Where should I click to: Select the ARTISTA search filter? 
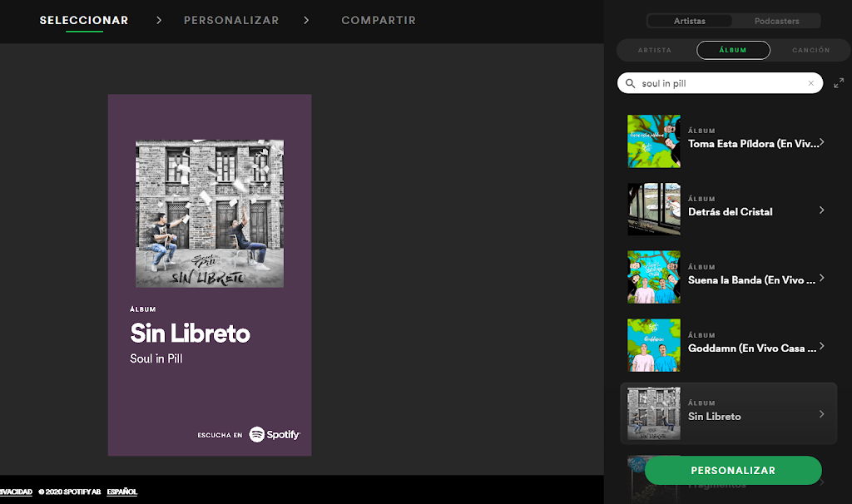pos(655,50)
